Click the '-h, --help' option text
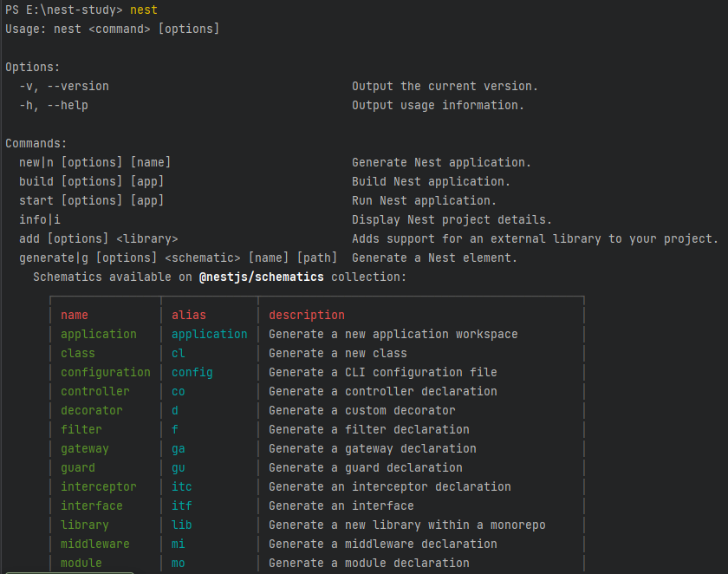This screenshot has height=574, width=728. 54,105
